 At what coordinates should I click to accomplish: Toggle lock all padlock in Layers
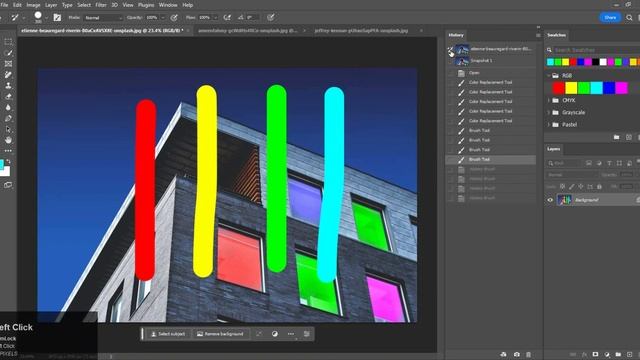coord(599,187)
